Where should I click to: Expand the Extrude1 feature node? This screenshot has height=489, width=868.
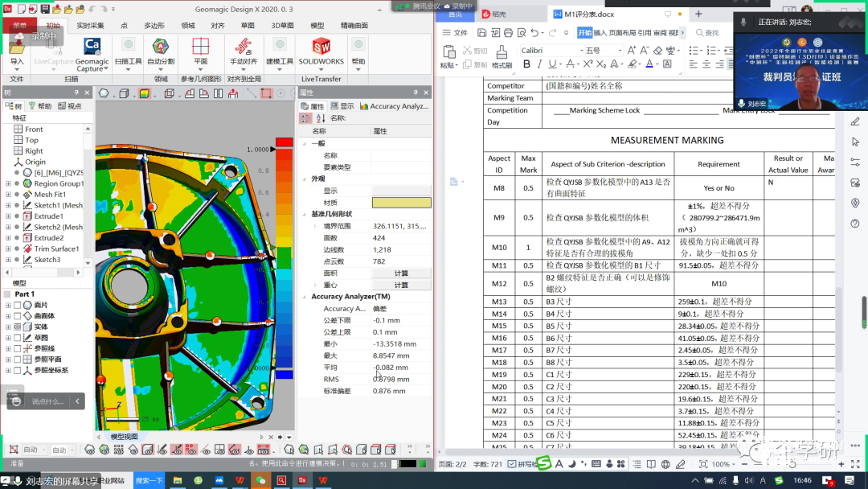pos(8,216)
